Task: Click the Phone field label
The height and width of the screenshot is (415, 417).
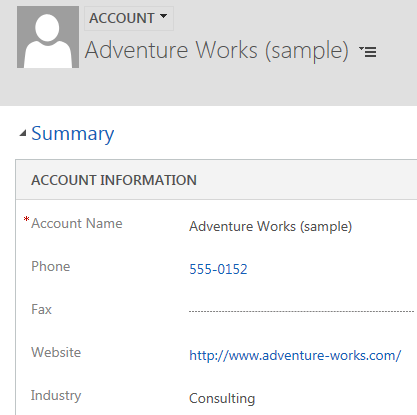Action: tap(51, 266)
